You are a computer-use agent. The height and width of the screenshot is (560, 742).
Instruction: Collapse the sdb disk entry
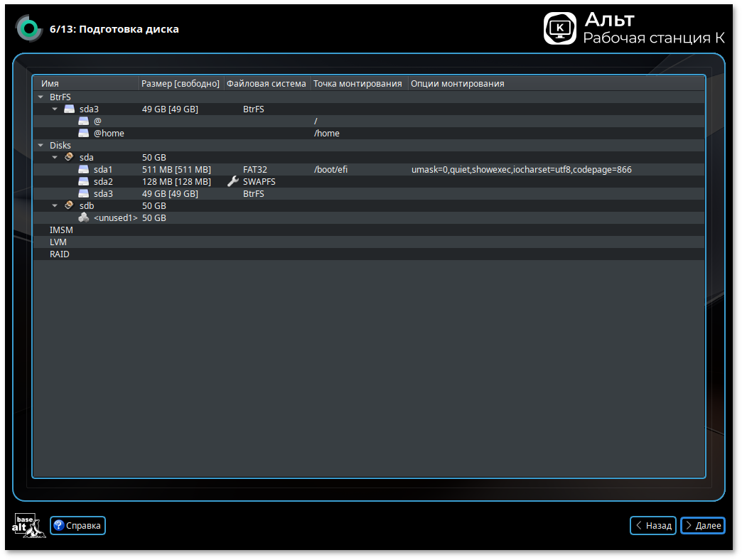(55, 205)
